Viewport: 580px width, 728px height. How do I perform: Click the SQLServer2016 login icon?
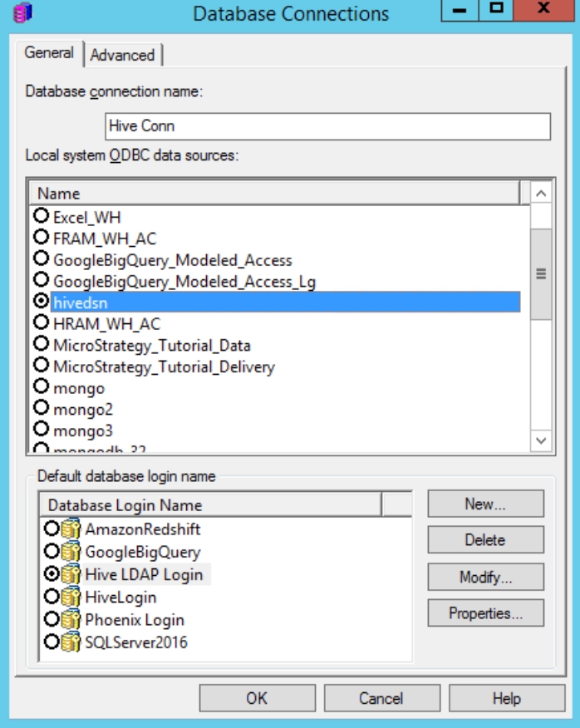point(71,642)
